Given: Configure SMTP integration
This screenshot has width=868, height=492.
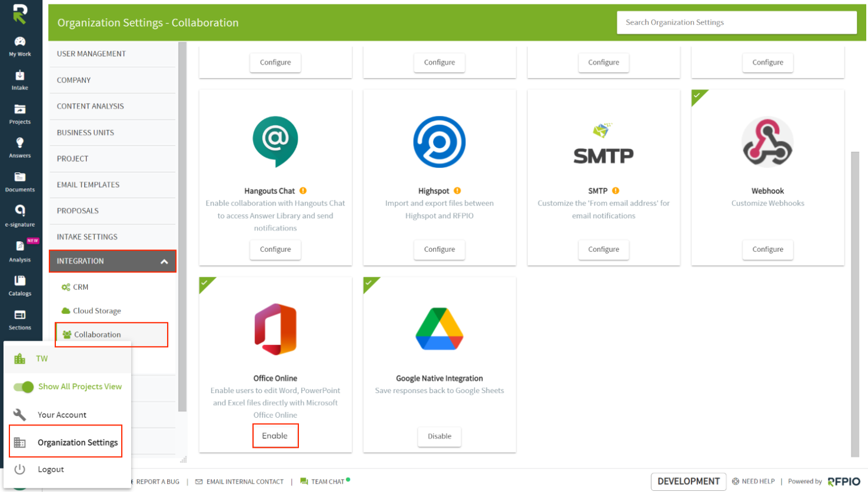Looking at the screenshot, I should tap(604, 250).
